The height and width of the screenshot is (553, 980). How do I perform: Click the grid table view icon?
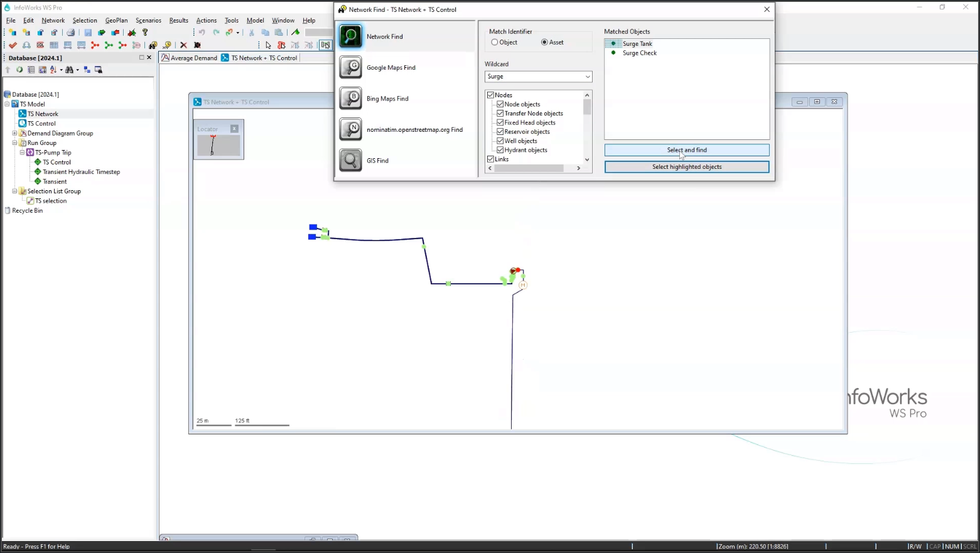54,45
